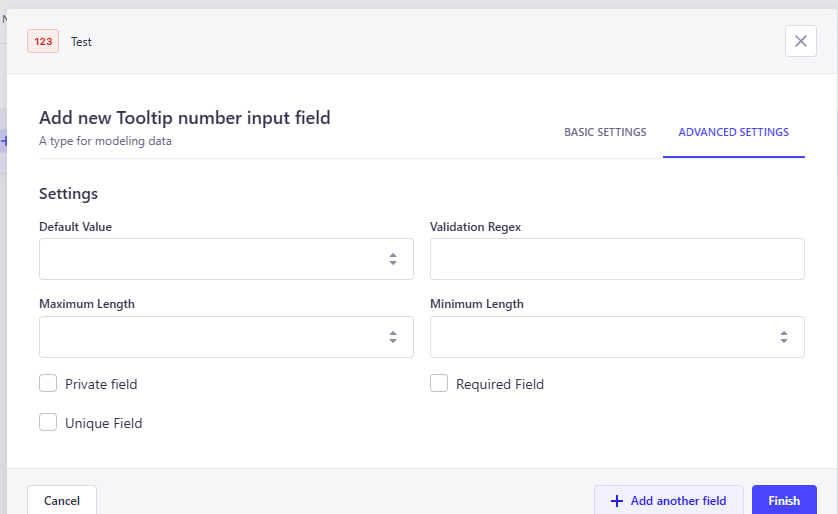Click the Finish button
Viewport: 838px width, 514px height.
(784, 501)
